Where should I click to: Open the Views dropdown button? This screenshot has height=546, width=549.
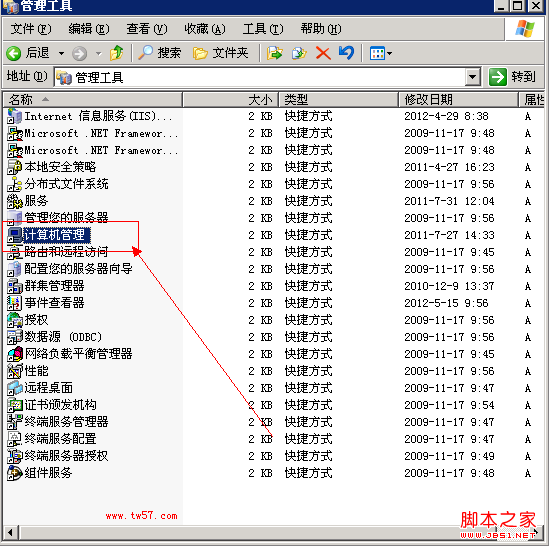[381, 53]
